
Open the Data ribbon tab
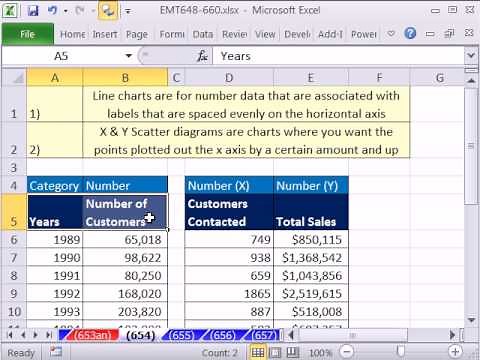point(203,34)
